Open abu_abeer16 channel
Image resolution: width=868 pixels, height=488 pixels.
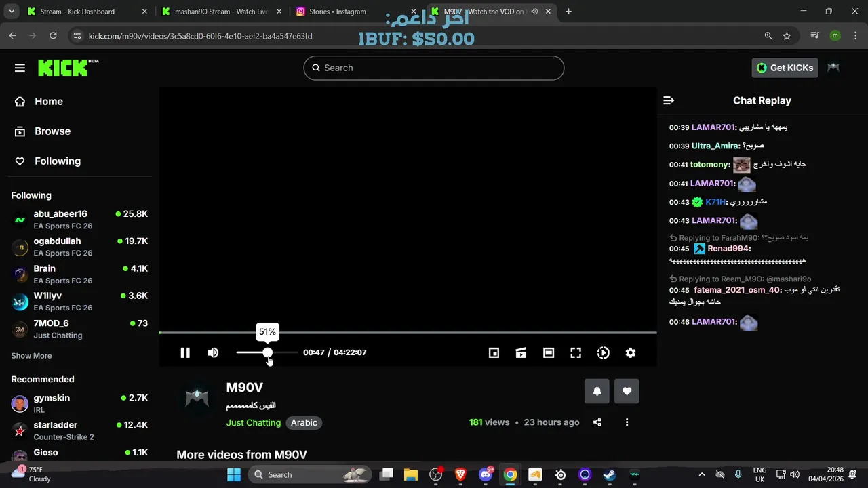pos(80,220)
